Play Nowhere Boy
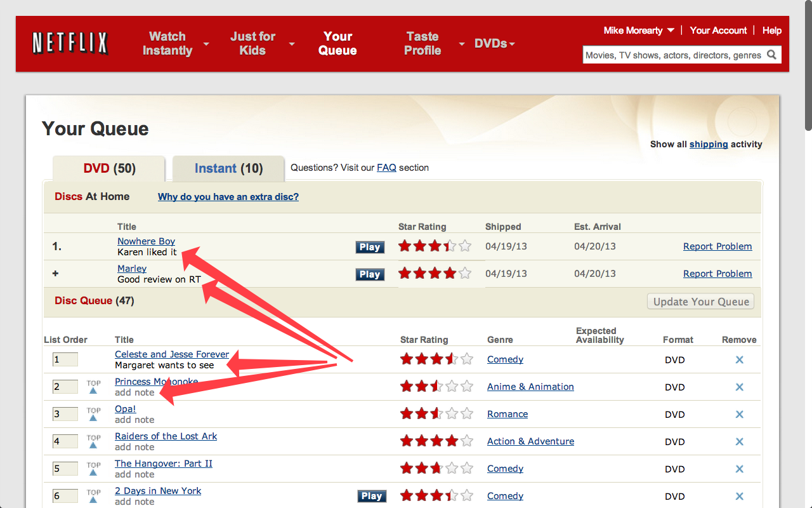This screenshot has height=508, width=812. click(370, 247)
